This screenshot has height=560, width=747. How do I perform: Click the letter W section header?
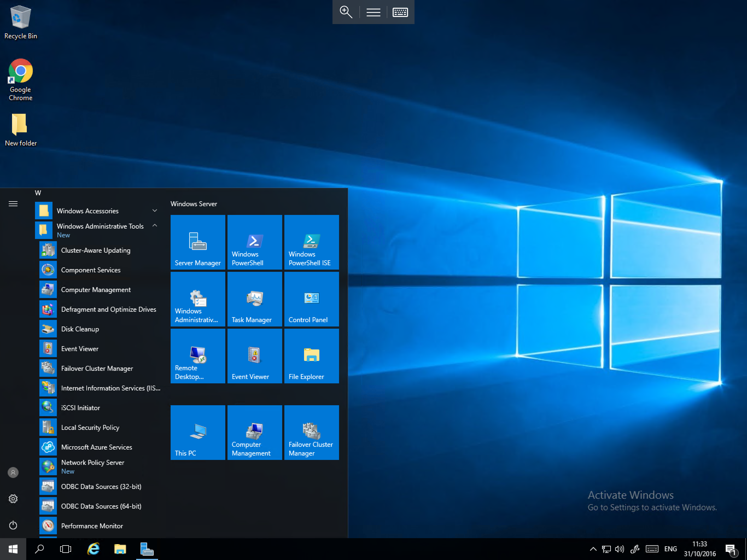point(38,193)
